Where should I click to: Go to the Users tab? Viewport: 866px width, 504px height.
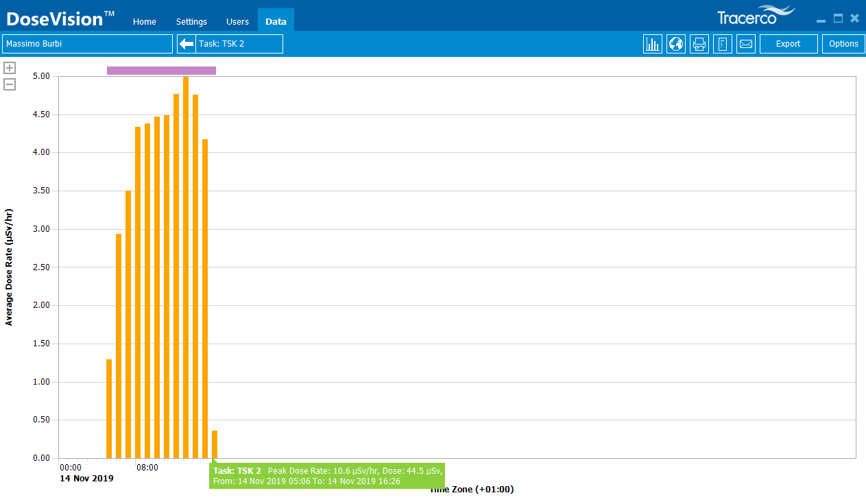tap(237, 21)
